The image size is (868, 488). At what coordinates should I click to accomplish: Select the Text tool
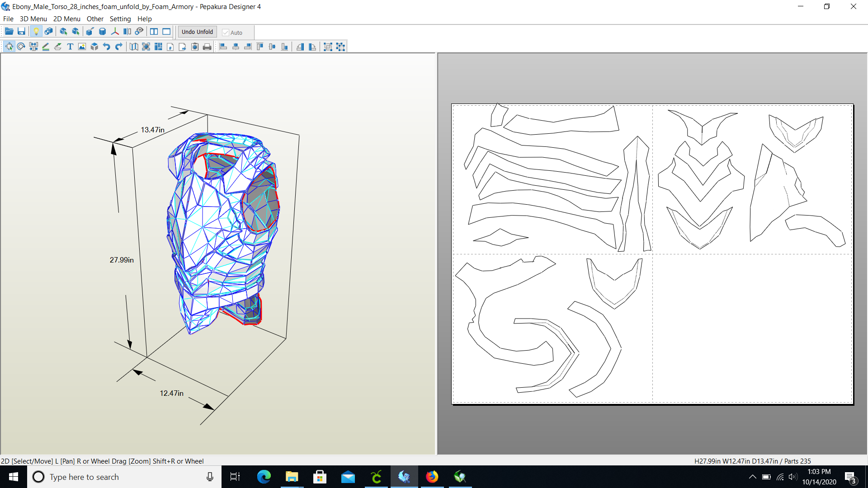[70, 47]
